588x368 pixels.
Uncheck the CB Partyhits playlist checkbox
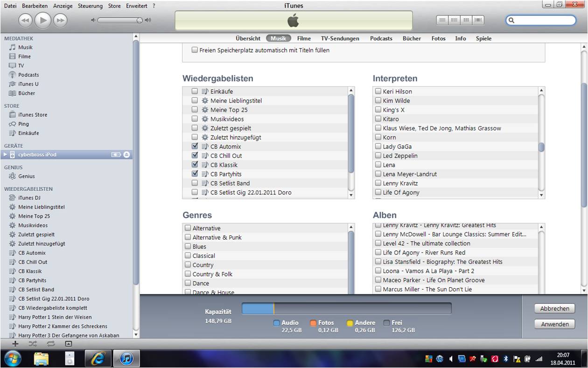(x=195, y=174)
